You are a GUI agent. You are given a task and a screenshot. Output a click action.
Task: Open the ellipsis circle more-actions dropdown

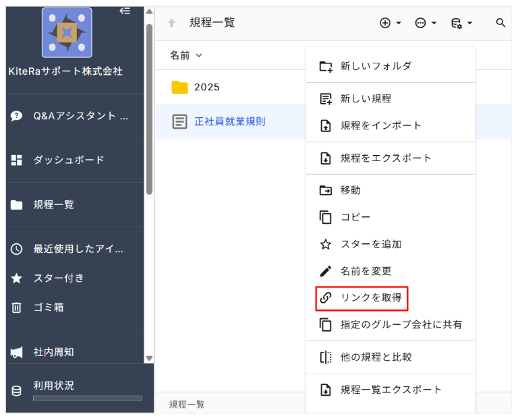click(426, 23)
